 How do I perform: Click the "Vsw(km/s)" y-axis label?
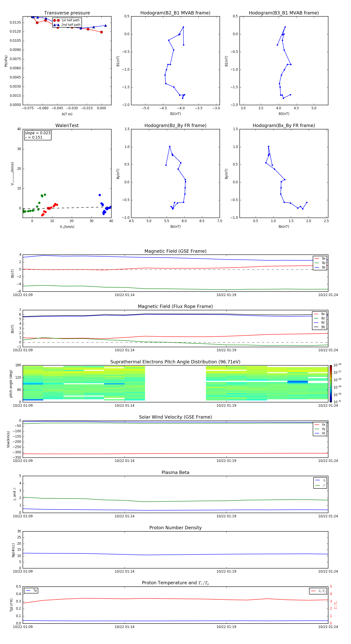pyautogui.click(x=8, y=439)
